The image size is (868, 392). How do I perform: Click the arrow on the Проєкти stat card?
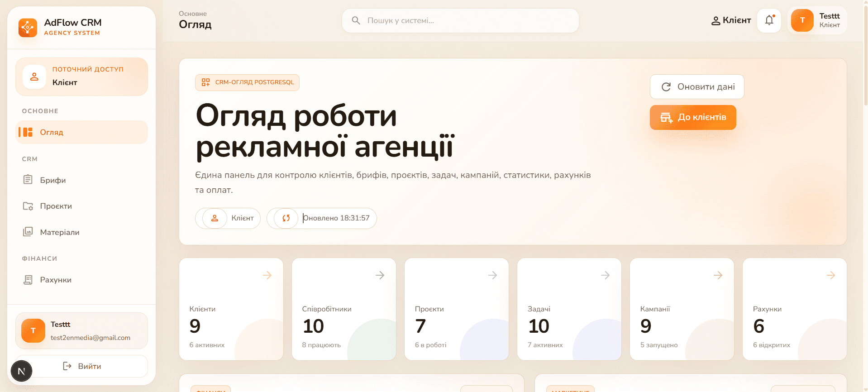pos(492,275)
